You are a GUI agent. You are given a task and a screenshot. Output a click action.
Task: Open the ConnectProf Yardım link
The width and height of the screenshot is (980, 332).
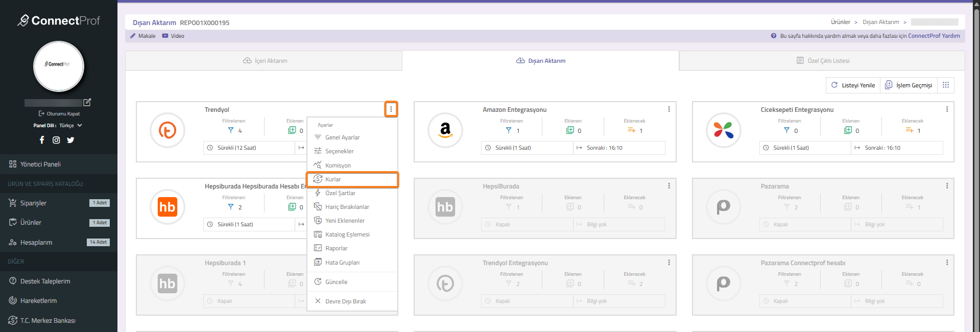(934, 36)
